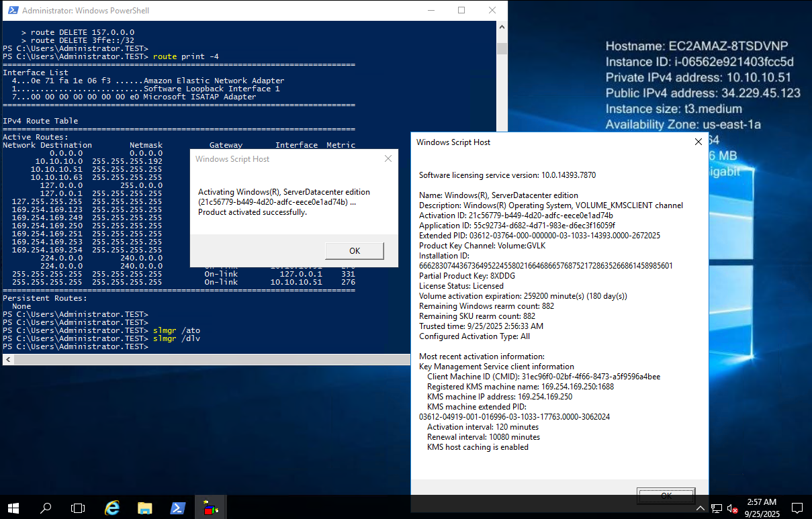The width and height of the screenshot is (812, 519).
Task: Click 'Configured Activation Type: All'
Action: [474, 336]
